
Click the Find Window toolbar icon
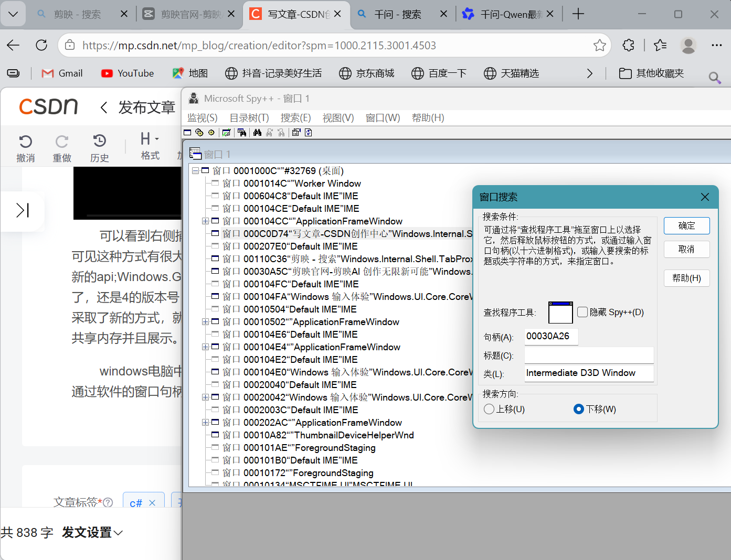point(242,133)
